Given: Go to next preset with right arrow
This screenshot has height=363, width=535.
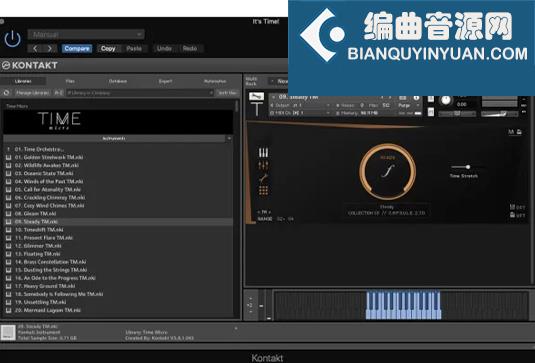Looking at the screenshot, I should (x=50, y=48).
